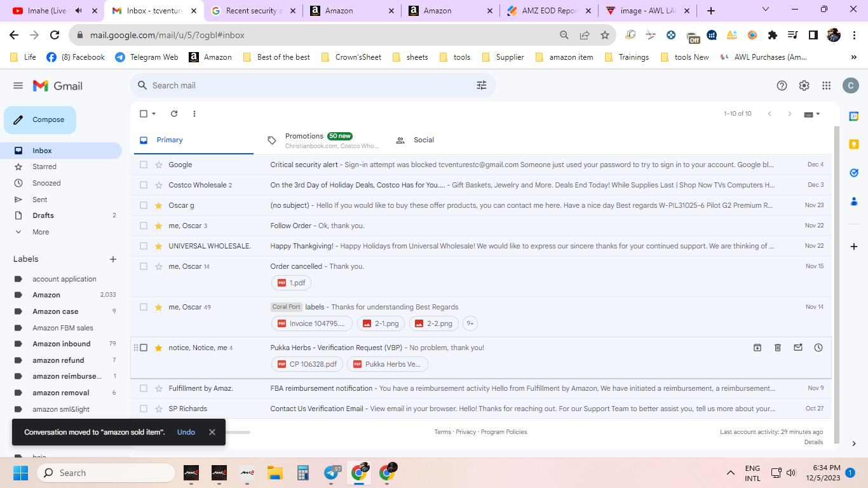
Task: Open Google apps grid icon
Action: (826, 86)
